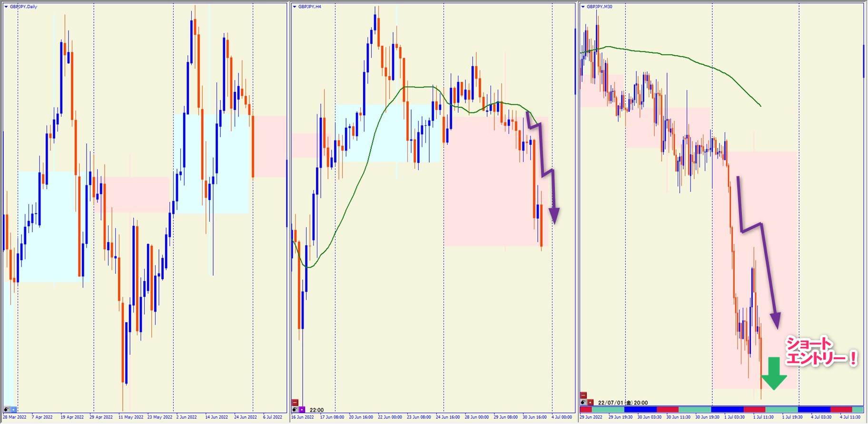
Task: Click the purple square button in H4 chart
Action: 302,409
